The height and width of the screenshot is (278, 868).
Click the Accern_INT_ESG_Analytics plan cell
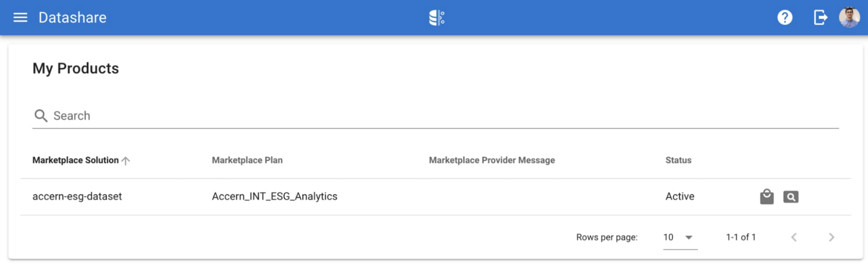click(x=274, y=197)
